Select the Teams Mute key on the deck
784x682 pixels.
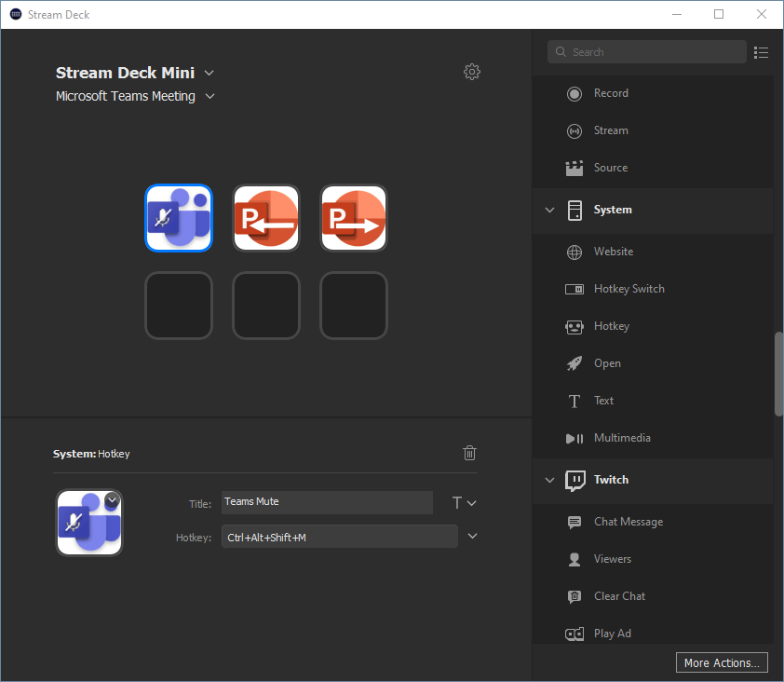pos(179,218)
